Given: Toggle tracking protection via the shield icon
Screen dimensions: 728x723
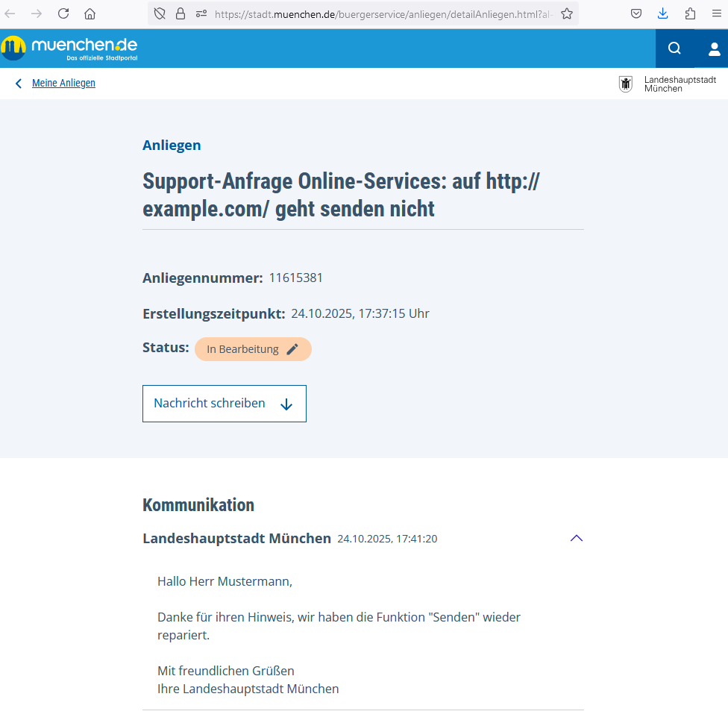Looking at the screenshot, I should pyautogui.click(x=157, y=13).
